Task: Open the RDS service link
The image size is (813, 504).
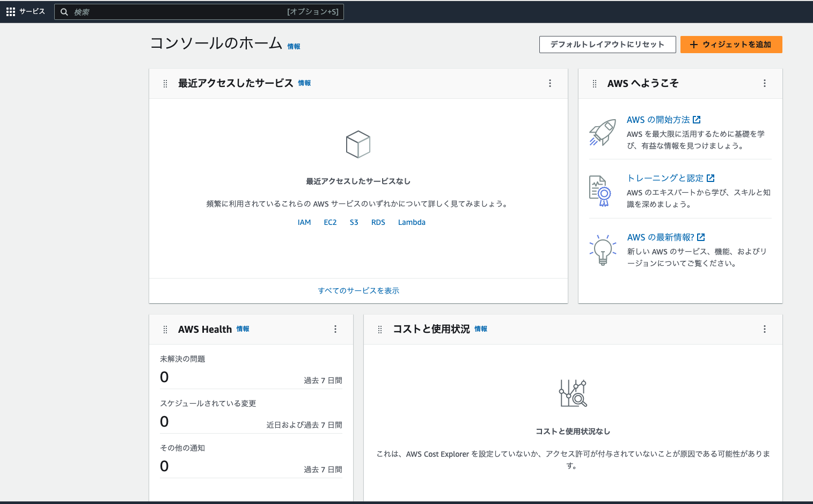Action: (378, 222)
